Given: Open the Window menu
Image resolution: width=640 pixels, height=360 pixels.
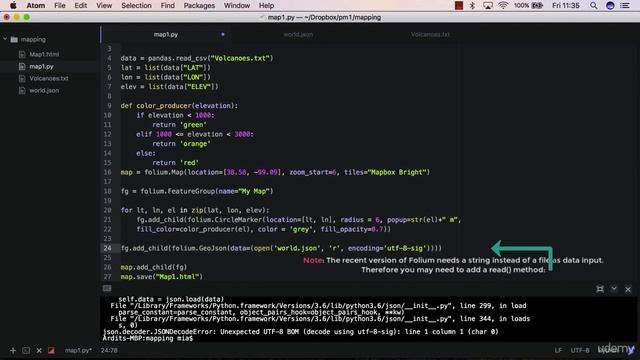Looking at the screenshot, I should [237, 5].
